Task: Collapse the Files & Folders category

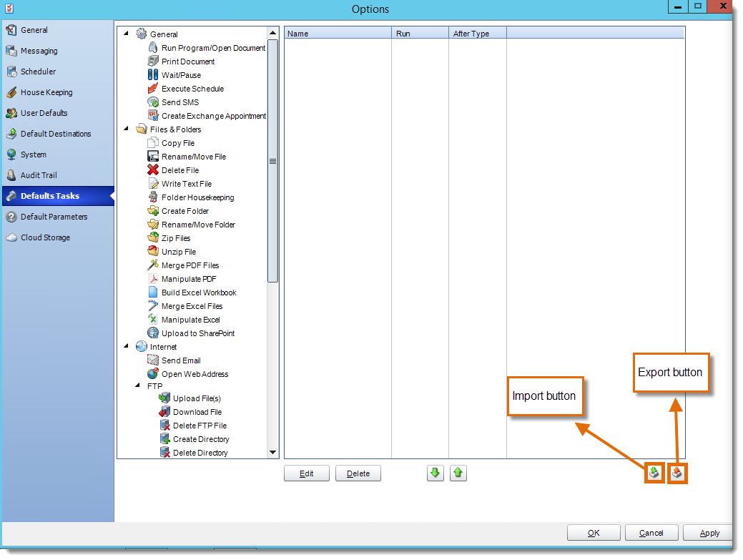Action: point(126,129)
